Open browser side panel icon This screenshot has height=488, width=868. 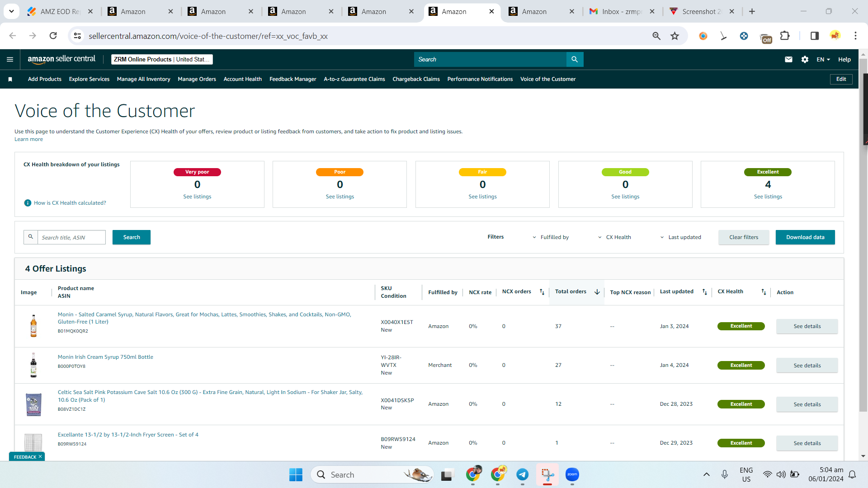pos(815,36)
